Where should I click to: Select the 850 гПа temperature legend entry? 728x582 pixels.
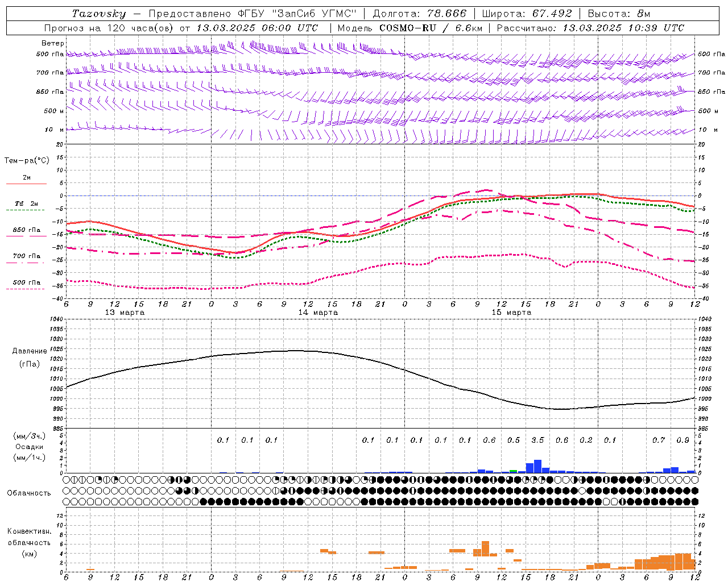[26, 230]
